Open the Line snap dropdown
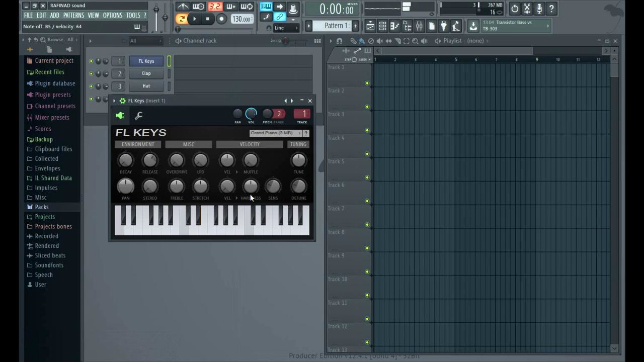 click(285, 28)
